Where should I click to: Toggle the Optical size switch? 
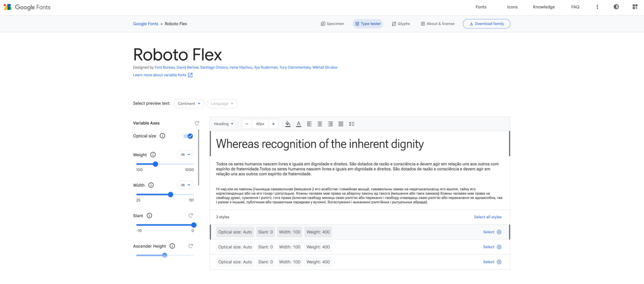point(188,136)
